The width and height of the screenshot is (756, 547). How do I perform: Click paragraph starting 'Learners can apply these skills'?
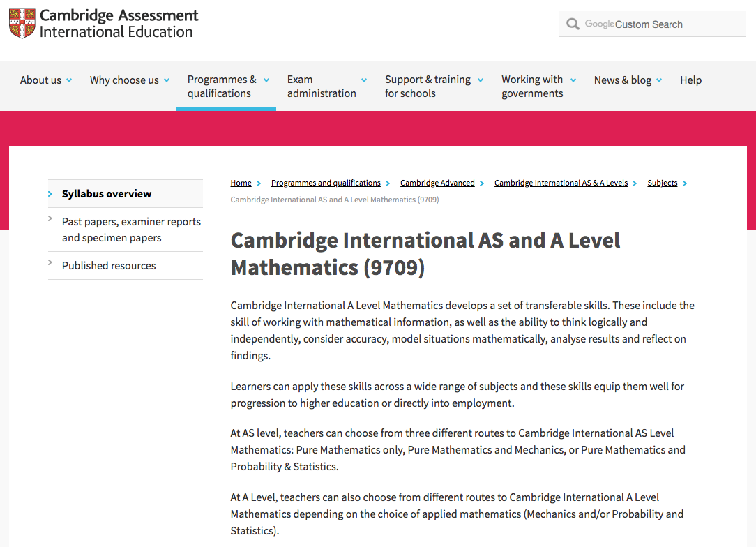[x=457, y=395]
